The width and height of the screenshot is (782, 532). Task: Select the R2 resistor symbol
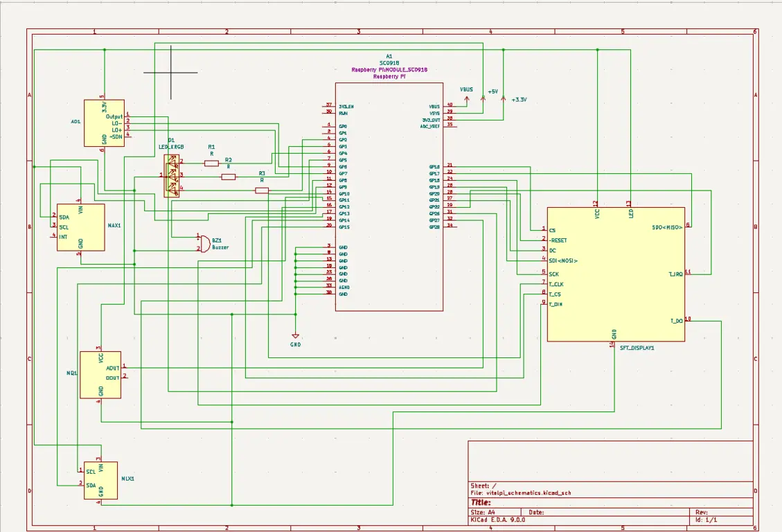pos(229,177)
